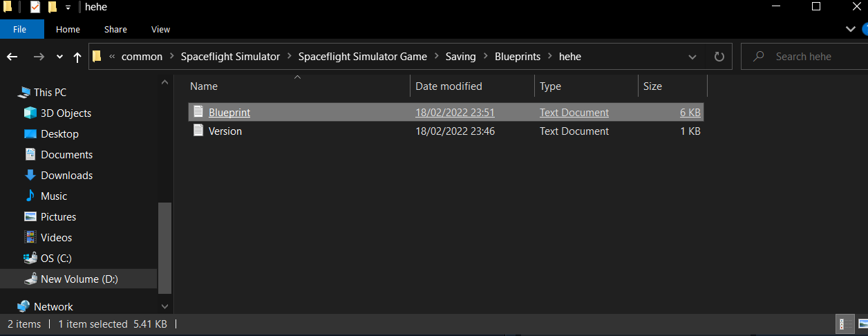Navigate to the Blueprints breadcrumb folder
The image size is (868, 336).
518,57
